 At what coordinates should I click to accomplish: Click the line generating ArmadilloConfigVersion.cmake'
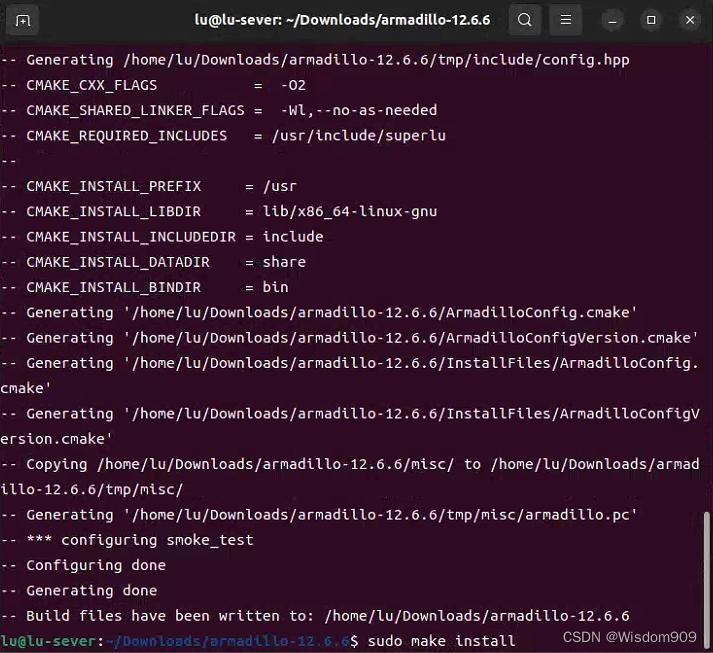[349, 337]
